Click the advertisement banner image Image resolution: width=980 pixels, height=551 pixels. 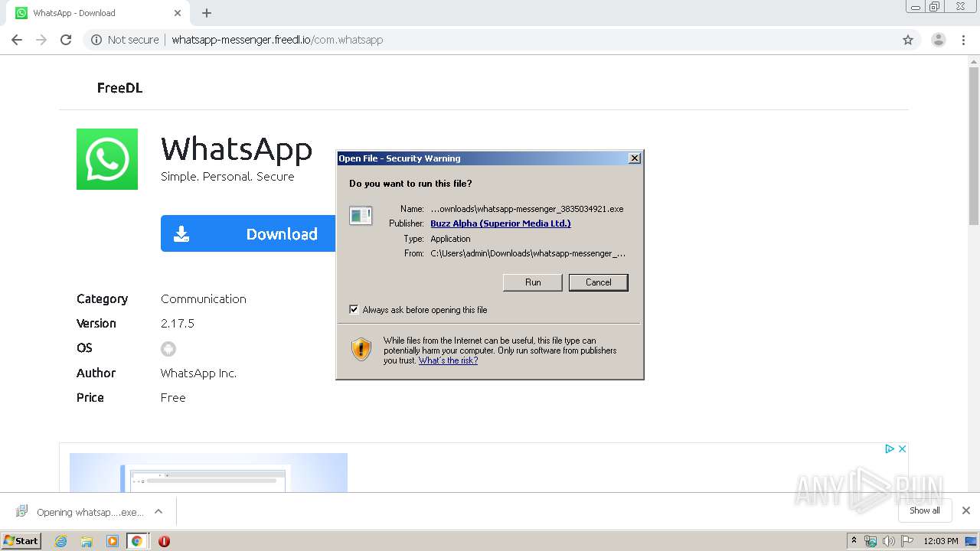[208, 473]
